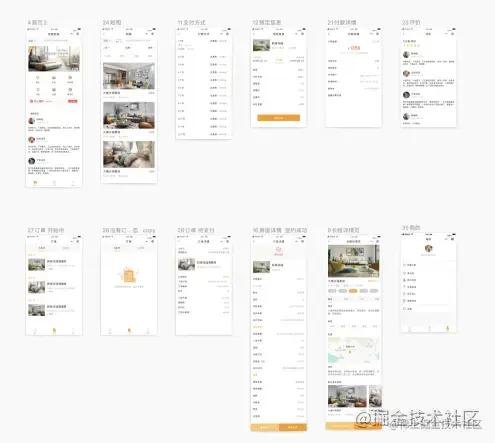Tap the home tab icon on 订单 开始中 screen

(35, 331)
